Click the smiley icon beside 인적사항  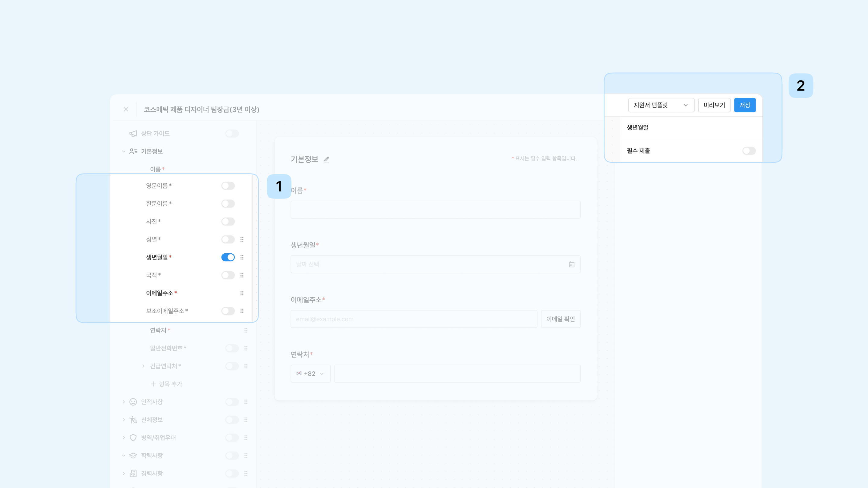(133, 402)
